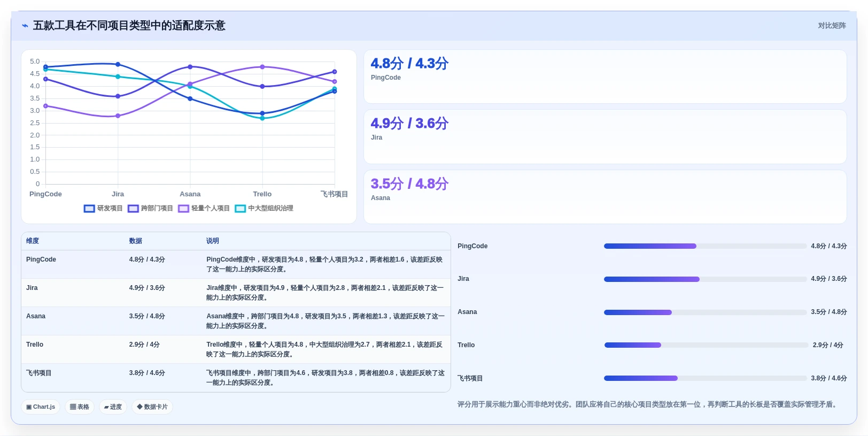Click the 飞书项目 progress bar
The width and height of the screenshot is (868, 436).
tap(705, 378)
